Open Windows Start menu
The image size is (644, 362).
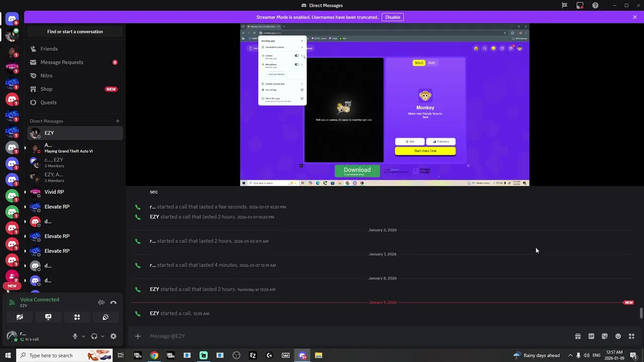tap(8, 355)
